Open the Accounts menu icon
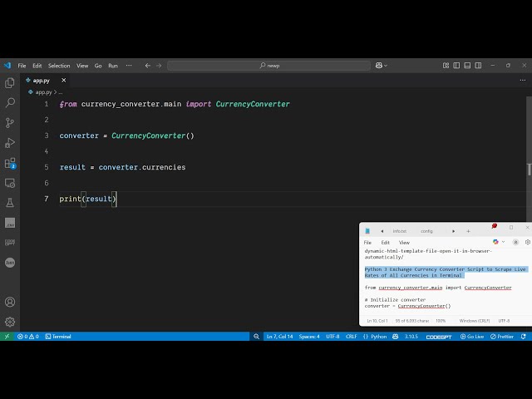The height and width of the screenshot is (399, 532). click(x=10, y=302)
